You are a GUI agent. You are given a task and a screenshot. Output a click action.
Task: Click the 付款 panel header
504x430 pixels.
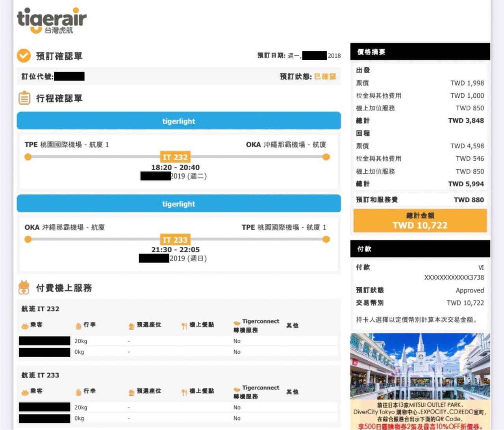(420, 249)
